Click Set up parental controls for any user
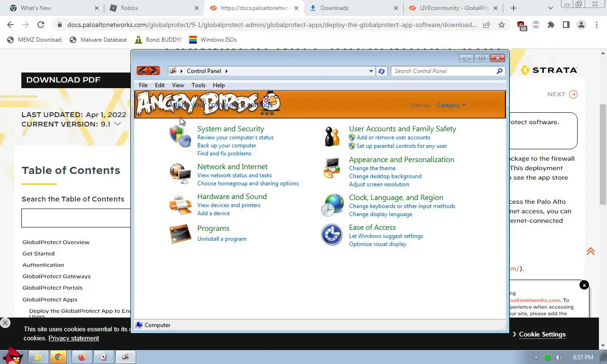The width and height of the screenshot is (607, 364). point(402,146)
